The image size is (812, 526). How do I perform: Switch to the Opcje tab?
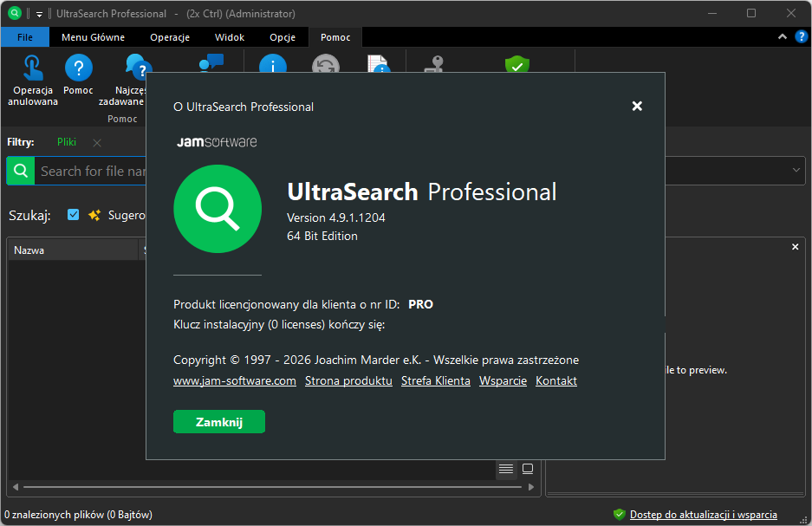click(x=283, y=37)
